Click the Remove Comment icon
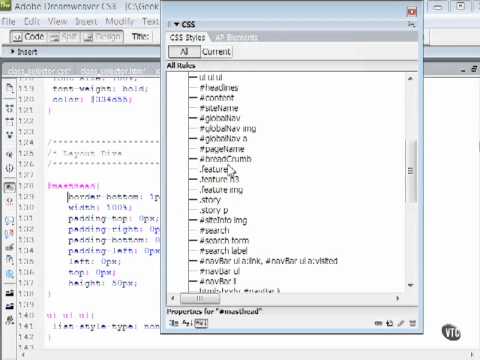The height and width of the screenshot is (360, 480). click(10, 233)
